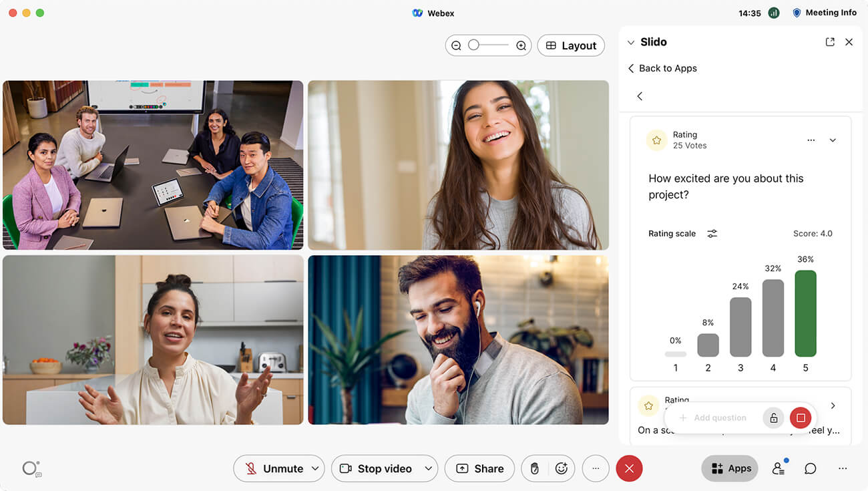This screenshot has height=491, width=868.
Task: Collapse the rating poll card chevron
Action: coord(833,140)
